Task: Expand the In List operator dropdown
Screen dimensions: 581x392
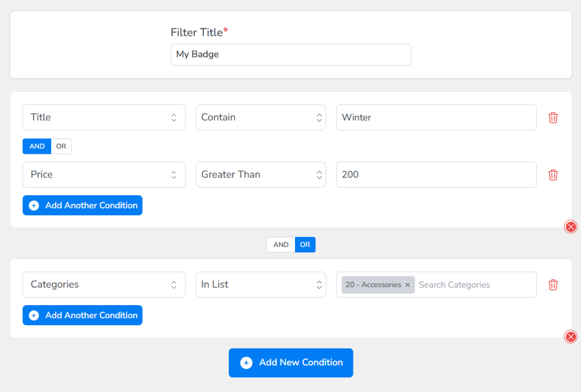Action: point(260,285)
